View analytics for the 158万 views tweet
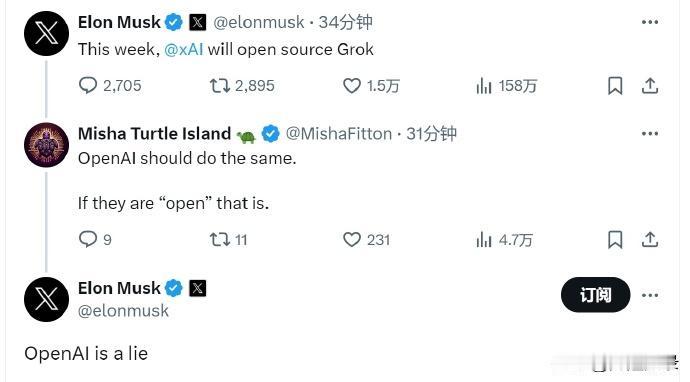690x382 pixels. 484,85
